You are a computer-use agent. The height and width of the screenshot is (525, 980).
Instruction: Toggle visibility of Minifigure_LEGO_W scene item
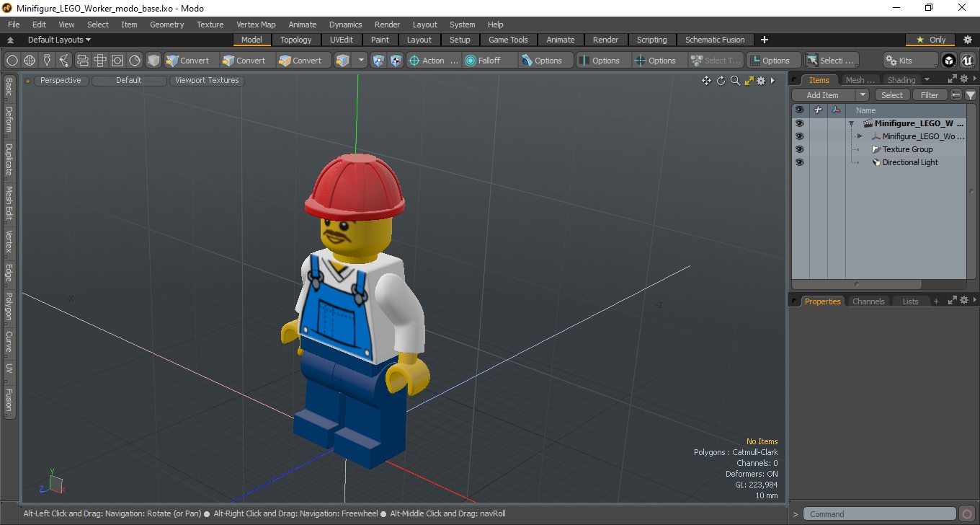coord(799,123)
